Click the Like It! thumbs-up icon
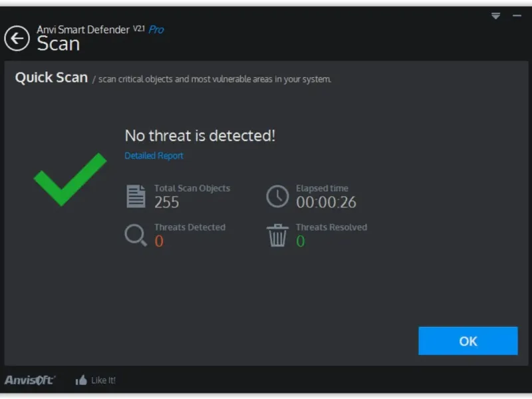This screenshot has width=532, height=399. pyautogui.click(x=81, y=380)
